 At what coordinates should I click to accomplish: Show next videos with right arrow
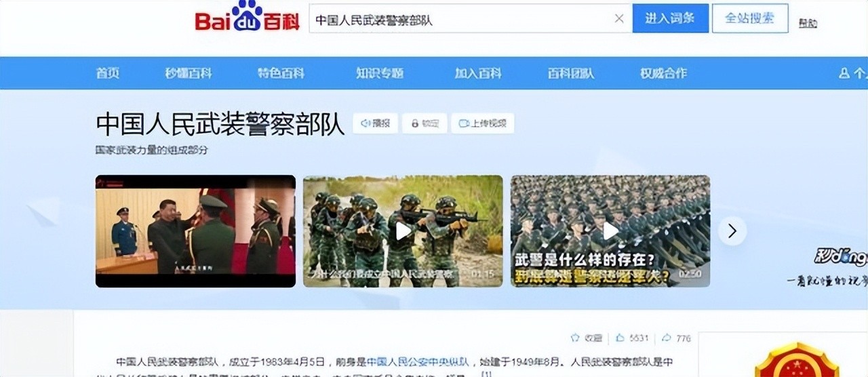(x=732, y=231)
